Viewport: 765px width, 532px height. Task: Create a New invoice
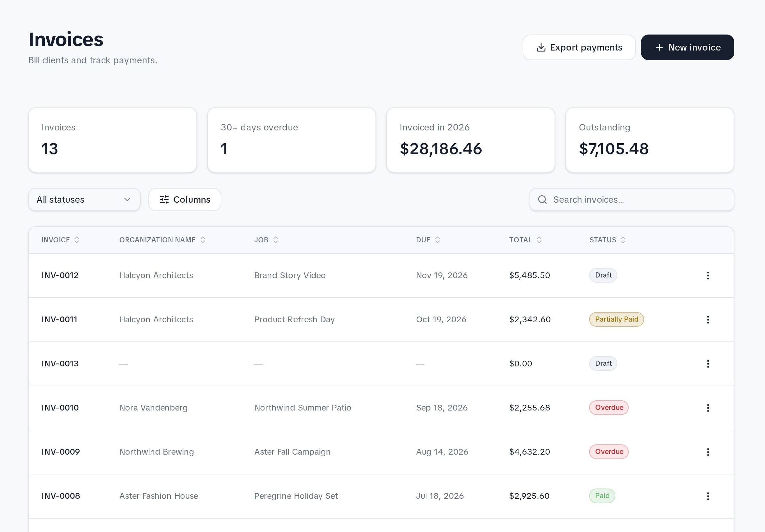[x=687, y=47]
